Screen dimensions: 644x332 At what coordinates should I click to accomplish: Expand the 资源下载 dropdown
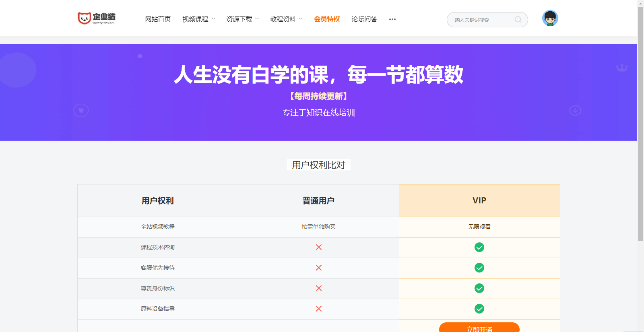click(x=243, y=19)
